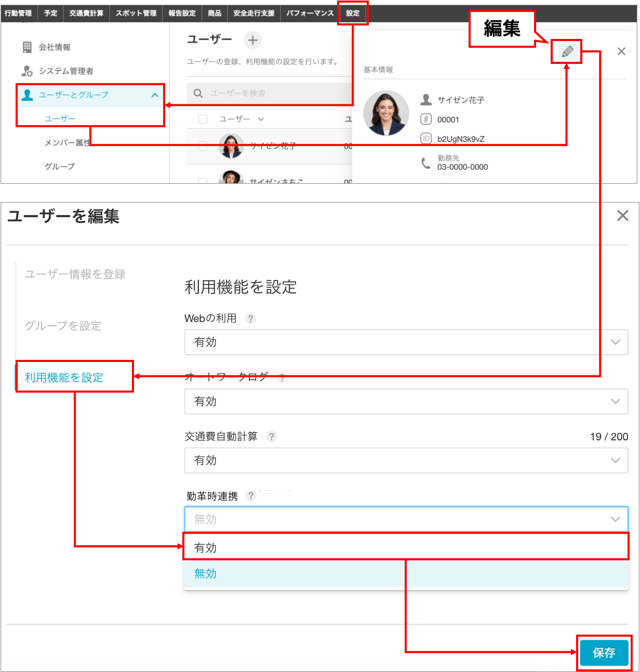The image size is (640, 672).
Task: Open the 設定 menu item
Action: click(x=353, y=14)
